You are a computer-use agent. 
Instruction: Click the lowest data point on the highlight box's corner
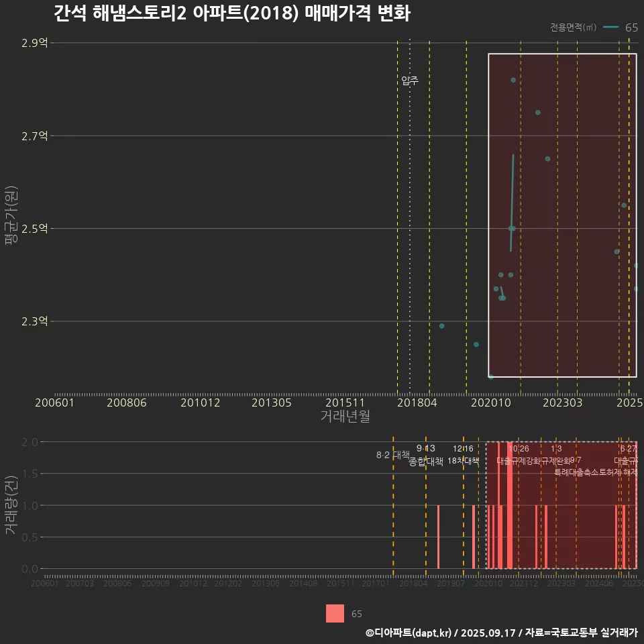(491, 376)
